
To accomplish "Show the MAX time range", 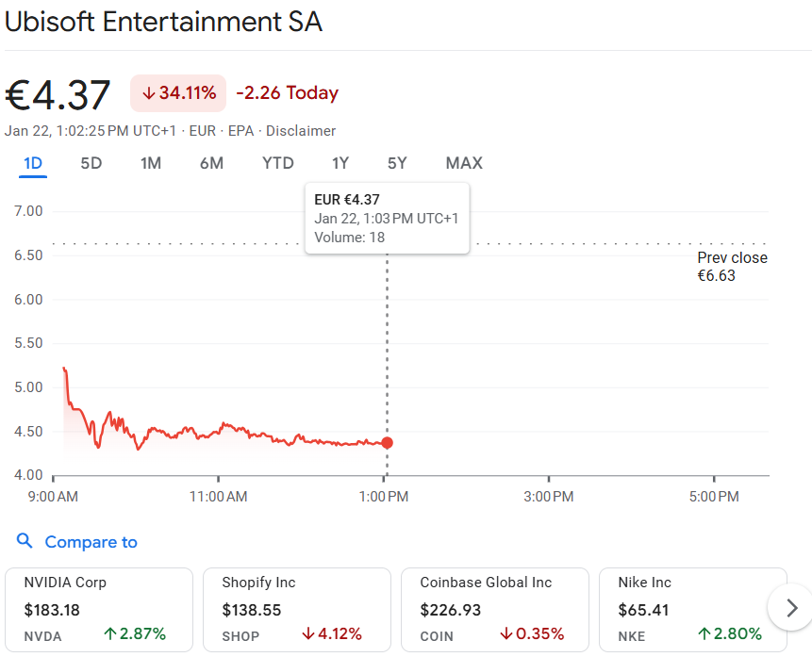I will coord(464,163).
